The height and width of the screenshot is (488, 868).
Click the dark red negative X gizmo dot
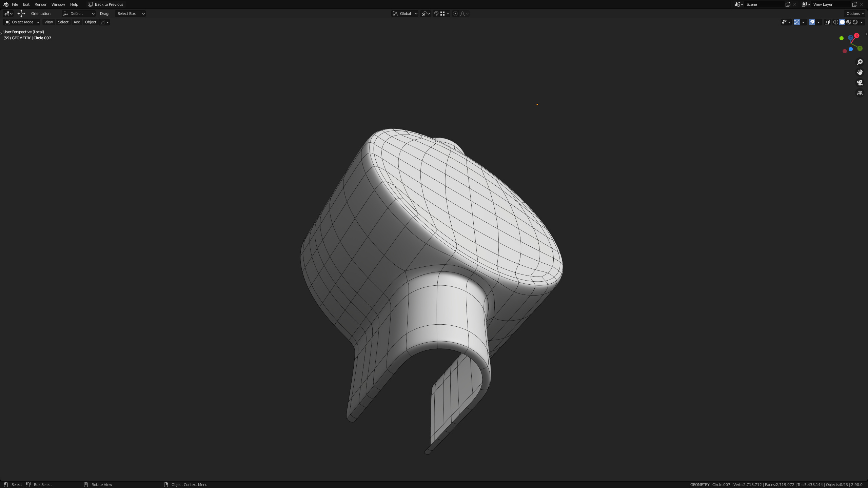tap(845, 51)
